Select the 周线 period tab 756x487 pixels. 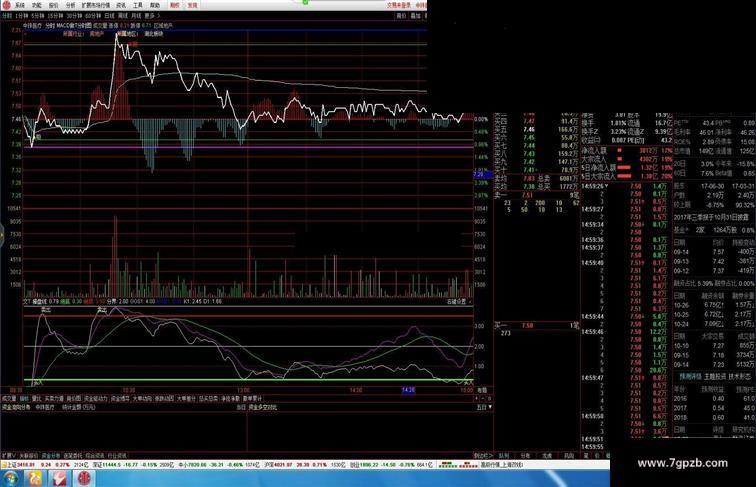(123, 16)
